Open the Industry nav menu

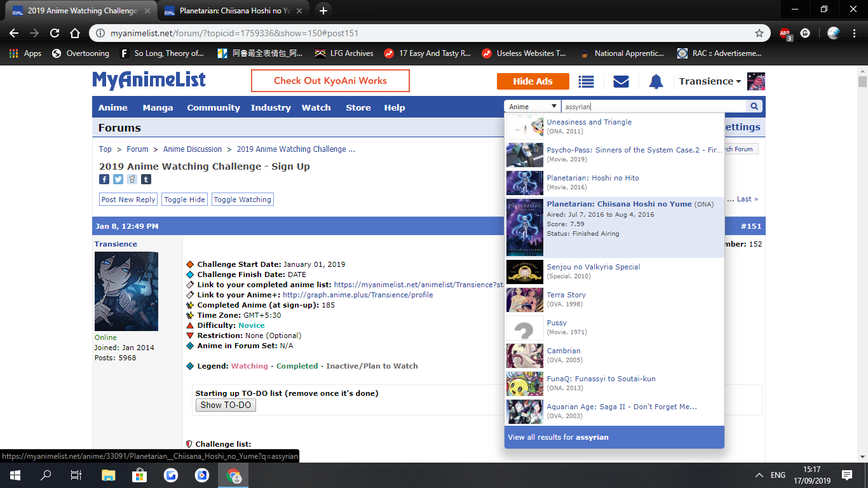tap(271, 107)
